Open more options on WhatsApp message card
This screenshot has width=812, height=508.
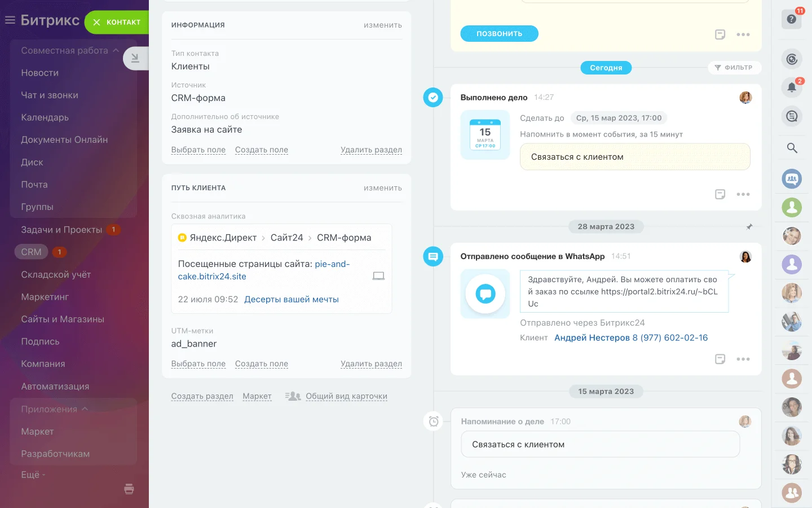click(743, 359)
